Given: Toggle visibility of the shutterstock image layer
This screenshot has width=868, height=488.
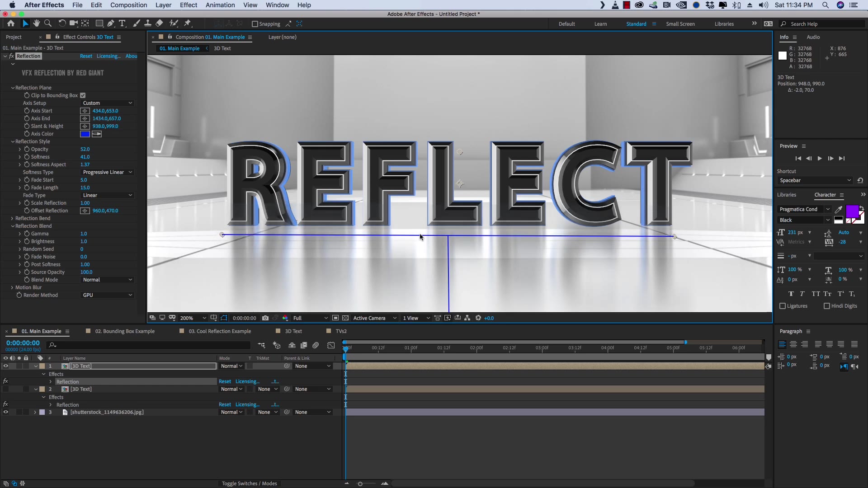Looking at the screenshot, I should click(5, 412).
